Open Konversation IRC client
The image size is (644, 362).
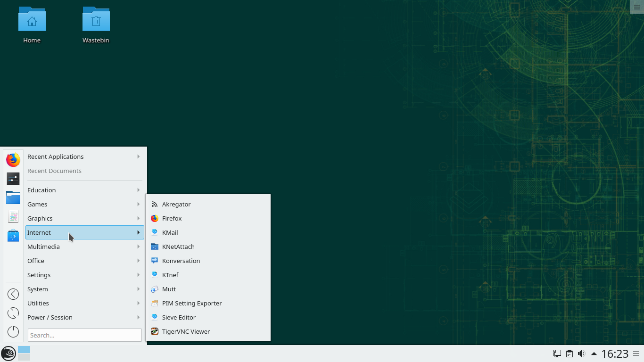point(181,261)
